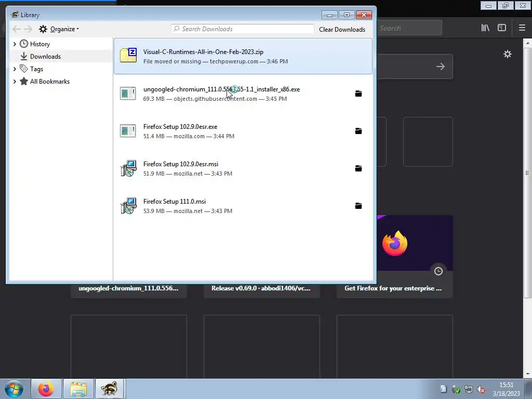Open containing folder for Firefox Setup 102.9.0esr.msi

(358, 168)
